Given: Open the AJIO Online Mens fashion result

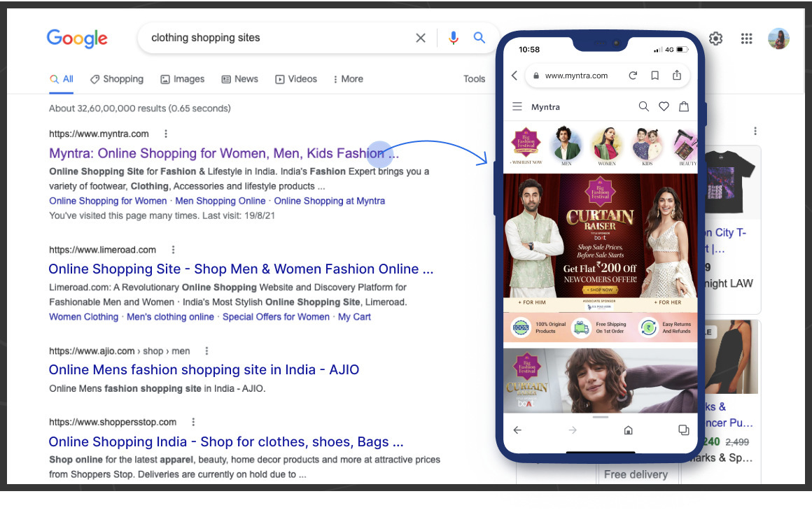Looking at the screenshot, I should click(204, 369).
